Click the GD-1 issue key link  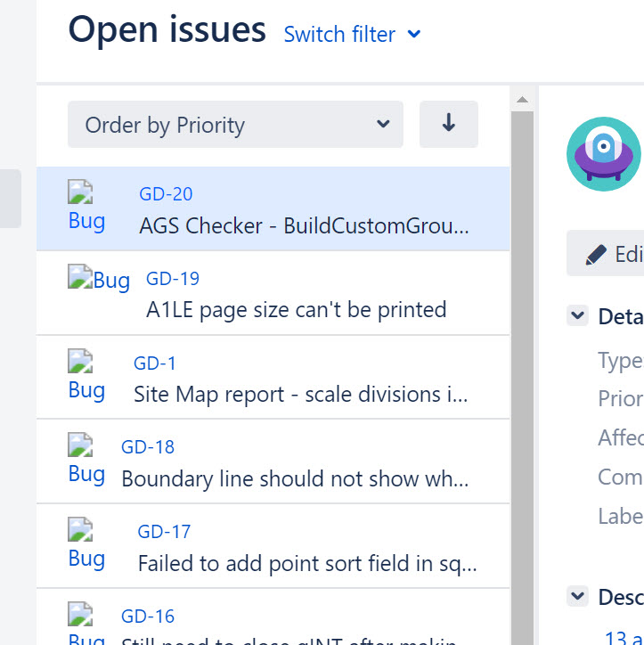coord(155,363)
